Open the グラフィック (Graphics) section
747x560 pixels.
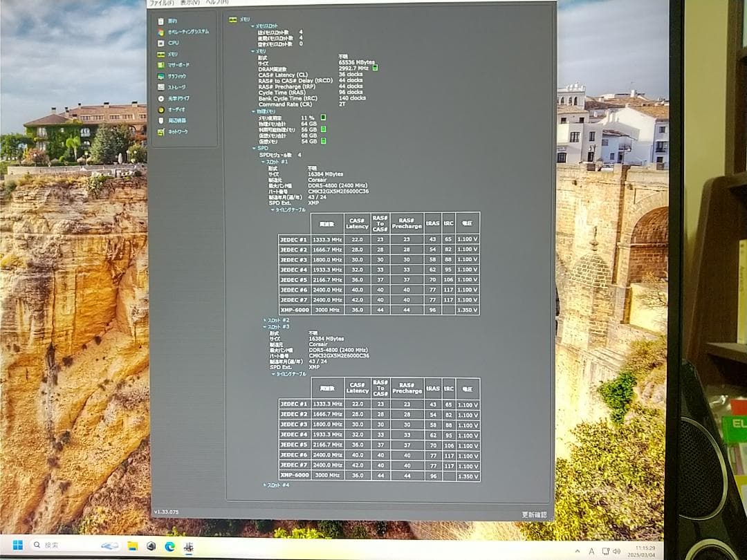176,76
